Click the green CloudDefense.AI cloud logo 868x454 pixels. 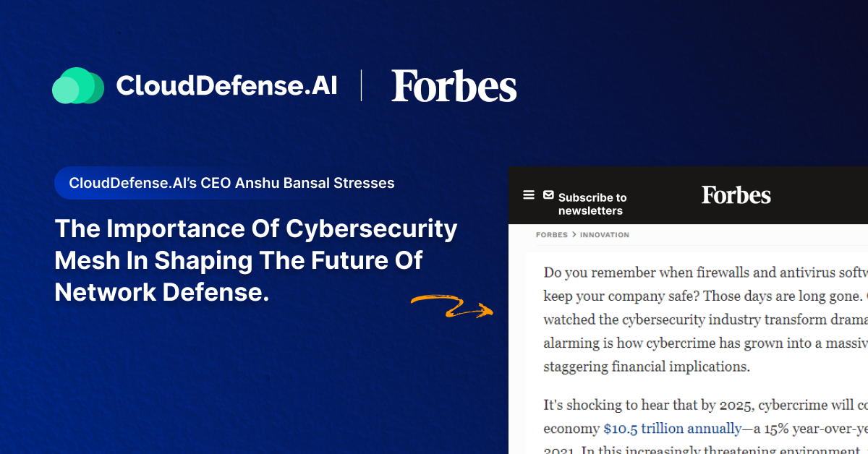(78, 86)
